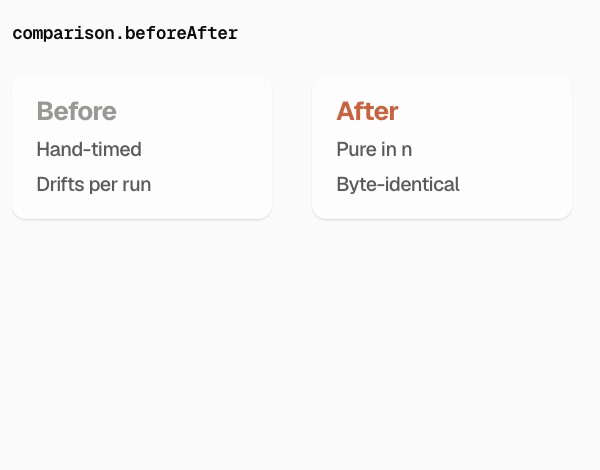Click the Pure in n line
Viewport: 600px width, 470px height.
point(374,149)
